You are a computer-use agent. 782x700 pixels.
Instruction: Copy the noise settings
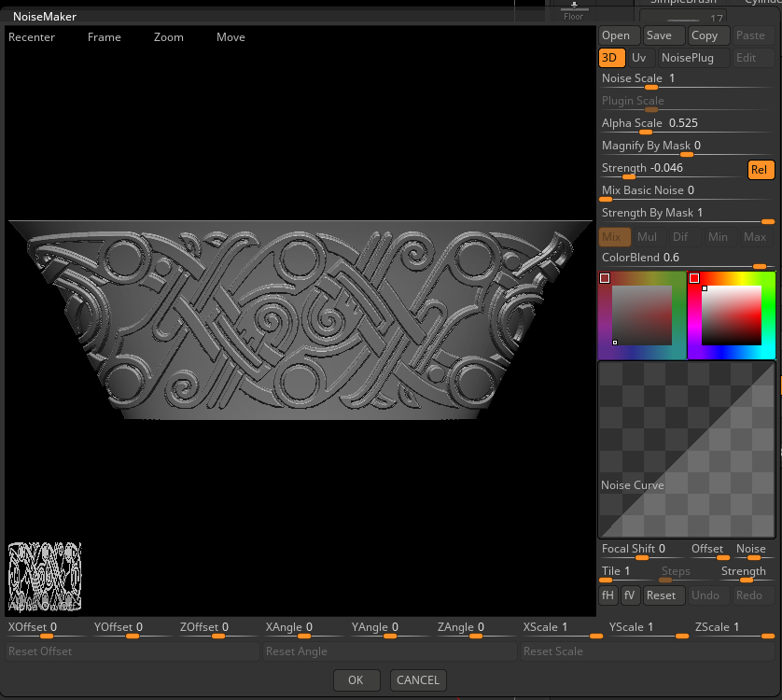708,35
